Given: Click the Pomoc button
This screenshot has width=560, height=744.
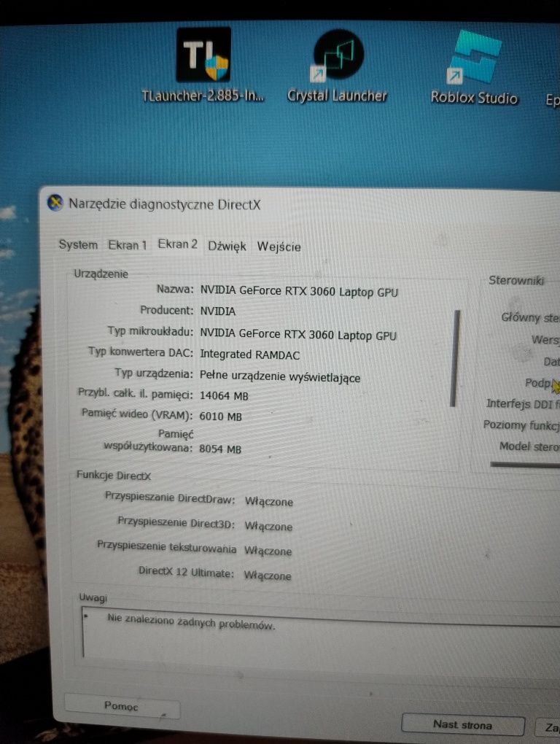Looking at the screenshot, I should (x=121, y=706).
